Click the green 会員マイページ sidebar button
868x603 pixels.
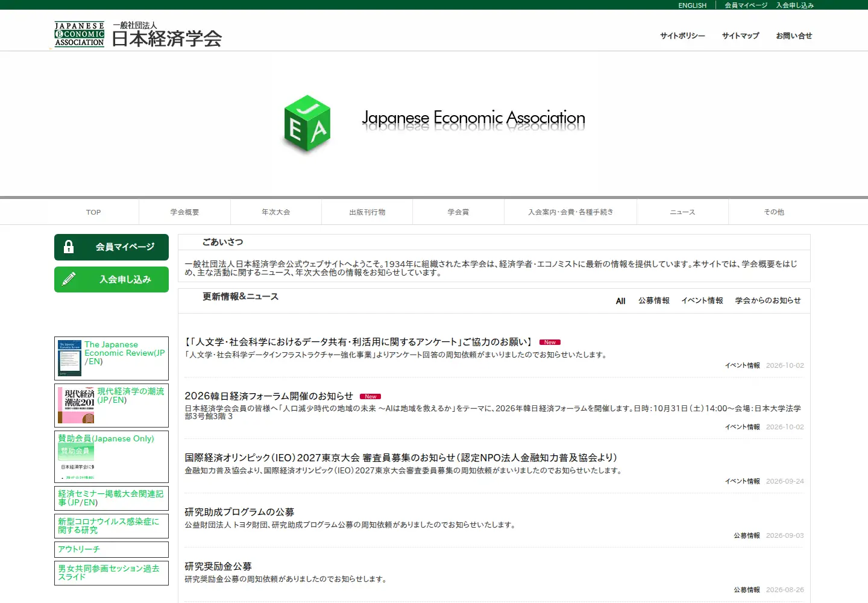tap(112, 247)
